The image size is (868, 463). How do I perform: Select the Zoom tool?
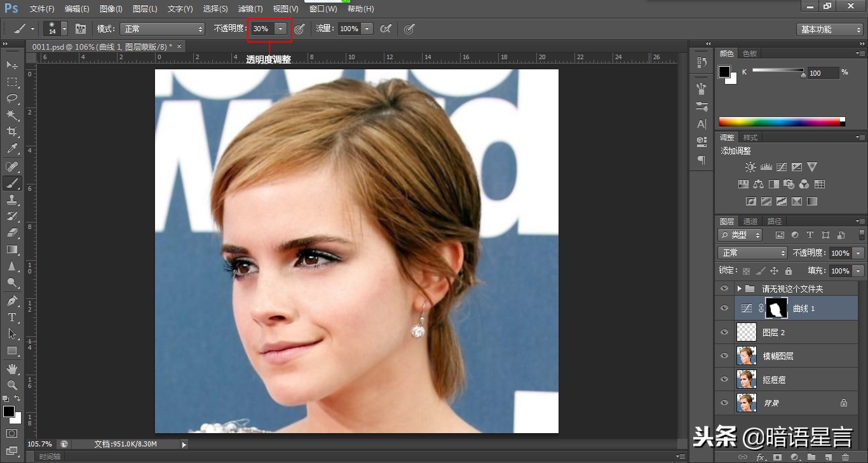point(12,385)
